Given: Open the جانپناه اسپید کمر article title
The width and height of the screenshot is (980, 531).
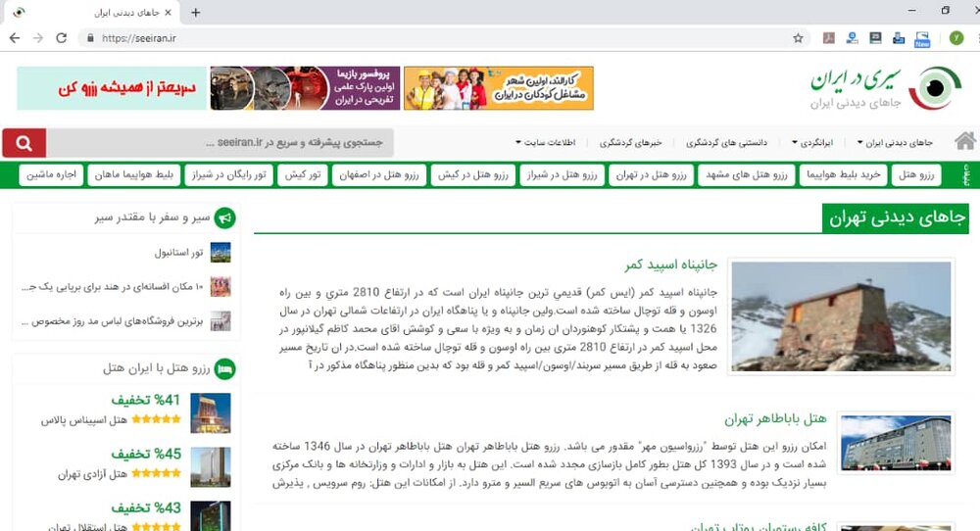Looking at the screenshot, I should tap(670, 265).
